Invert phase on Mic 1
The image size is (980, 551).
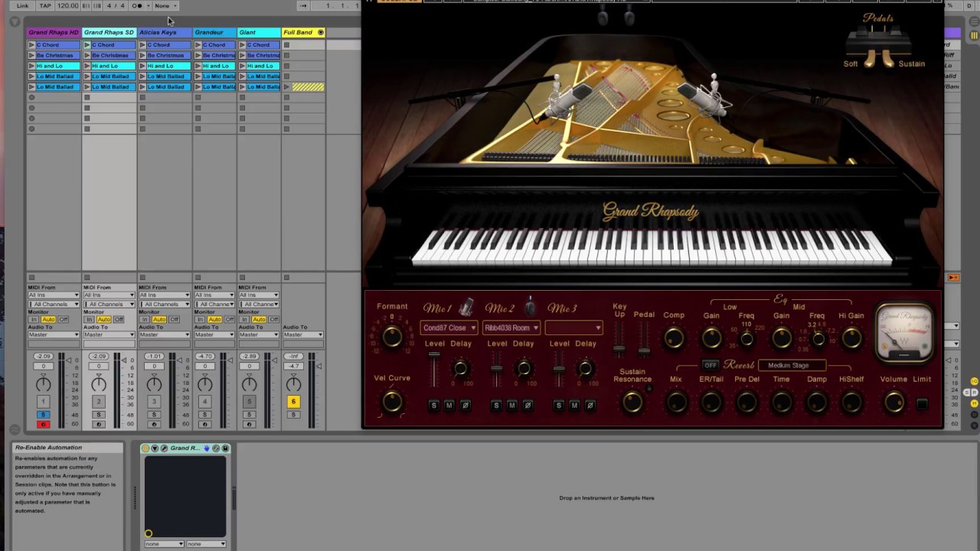click(x=465, y=405)
